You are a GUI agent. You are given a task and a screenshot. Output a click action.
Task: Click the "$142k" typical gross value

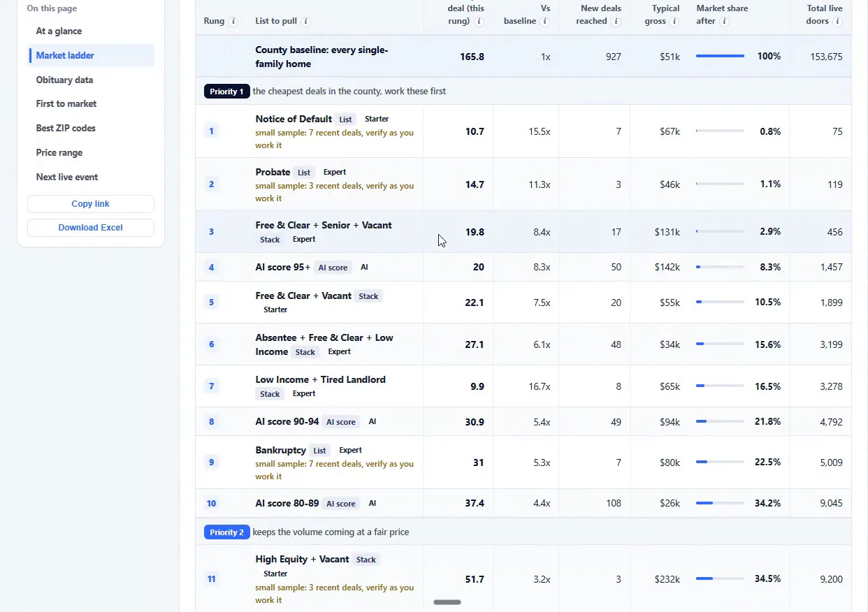pyautogui.click(x=667, y=268)
